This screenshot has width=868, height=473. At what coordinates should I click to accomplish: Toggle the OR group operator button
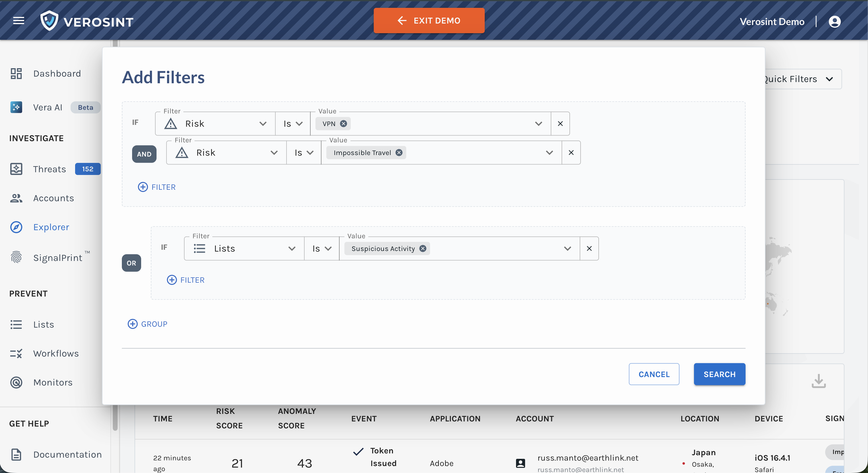(x=131, y=263)
